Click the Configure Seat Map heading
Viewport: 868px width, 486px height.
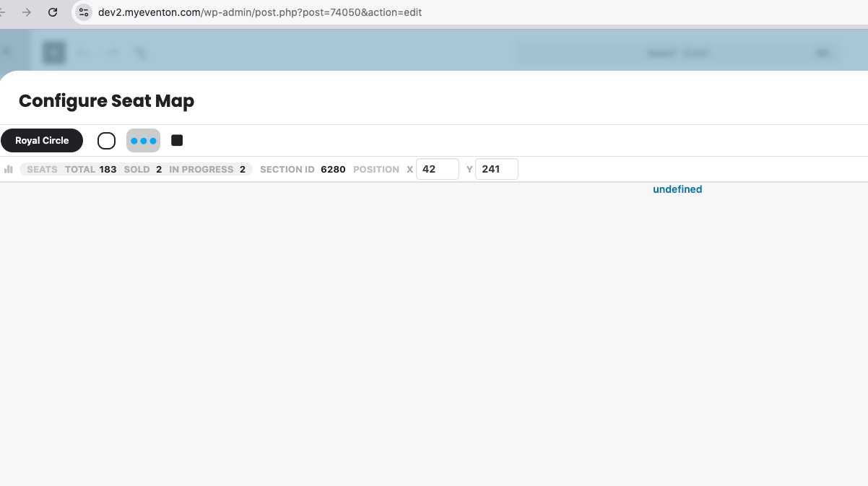coord(106,100)
